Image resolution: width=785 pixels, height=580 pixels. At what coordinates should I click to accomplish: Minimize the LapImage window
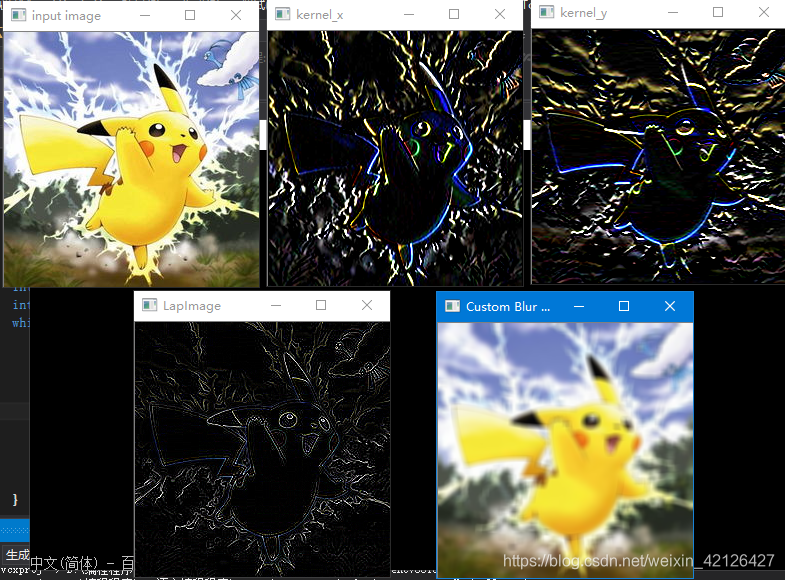tap(276, 305)
